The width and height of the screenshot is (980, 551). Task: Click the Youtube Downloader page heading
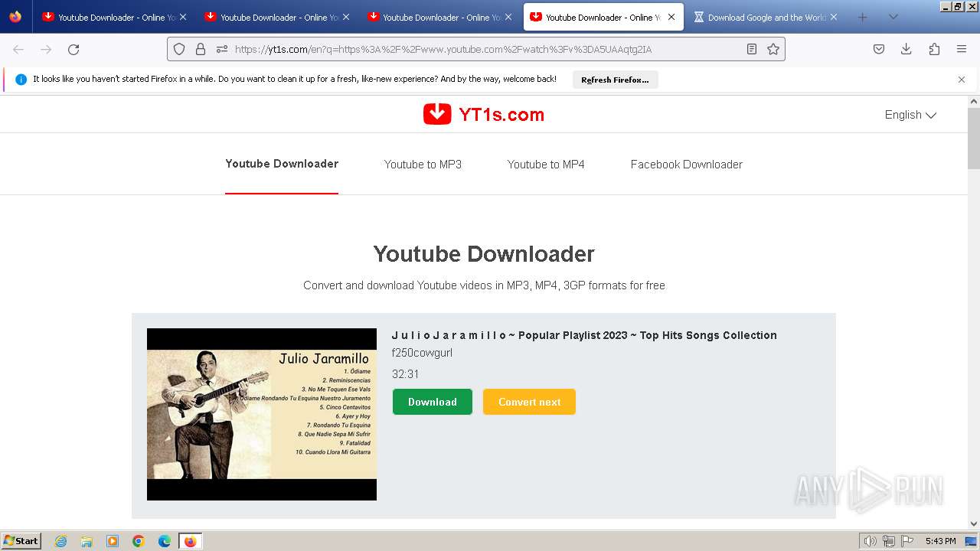point(484,254)
